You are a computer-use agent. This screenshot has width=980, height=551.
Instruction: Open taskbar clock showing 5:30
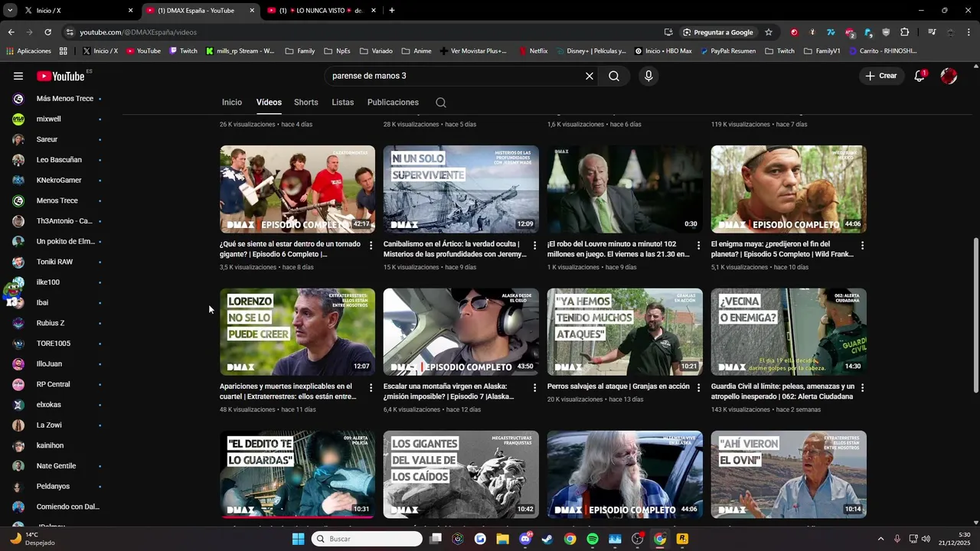pyautogui.click(x=954, y=539)
